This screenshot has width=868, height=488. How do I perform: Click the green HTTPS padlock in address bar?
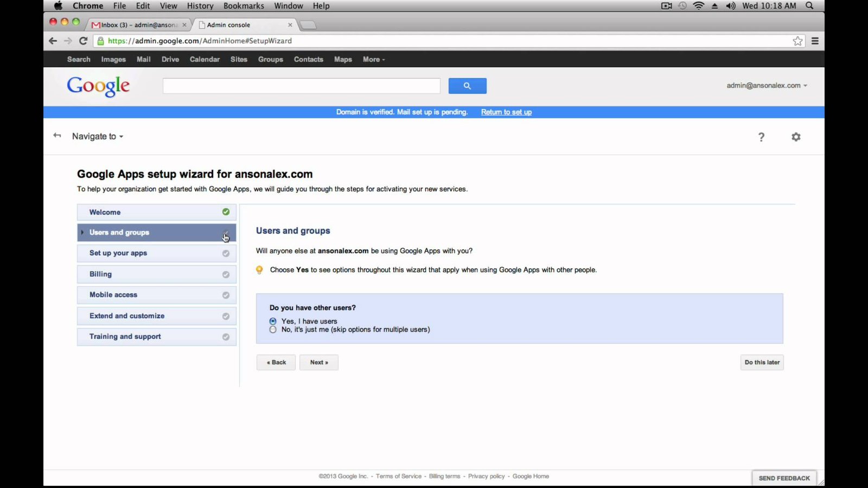(x=101, y=41)
